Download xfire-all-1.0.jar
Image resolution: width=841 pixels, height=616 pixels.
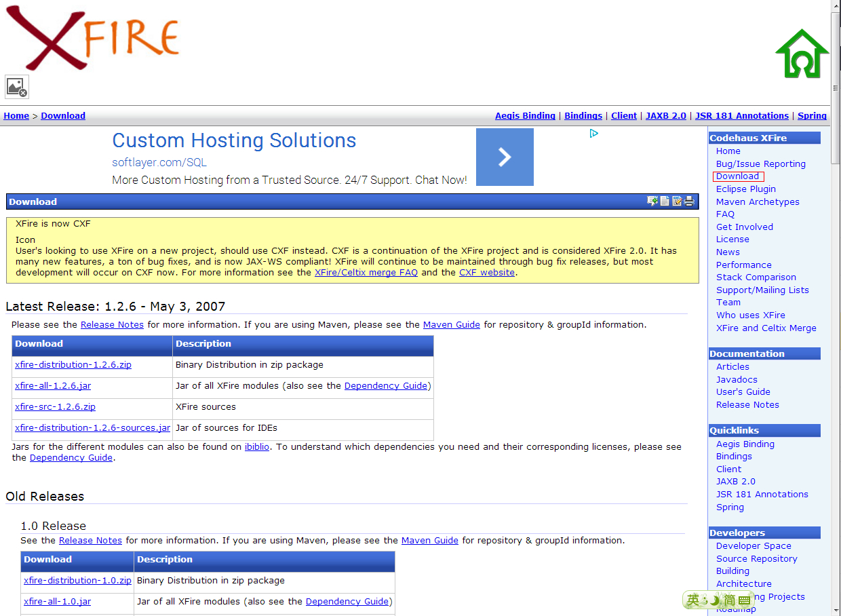pyautogui.click(x=57, y=602)
